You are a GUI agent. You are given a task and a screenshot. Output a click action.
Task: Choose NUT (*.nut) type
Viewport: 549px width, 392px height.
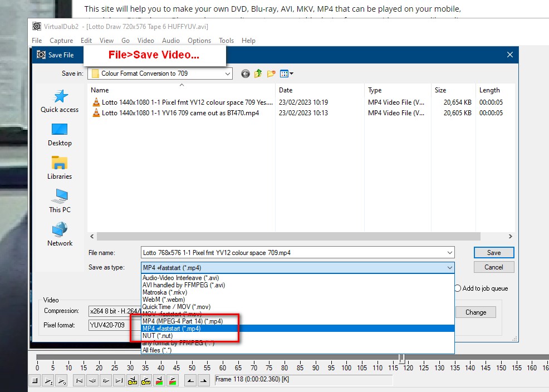click(x=298, y=336)
